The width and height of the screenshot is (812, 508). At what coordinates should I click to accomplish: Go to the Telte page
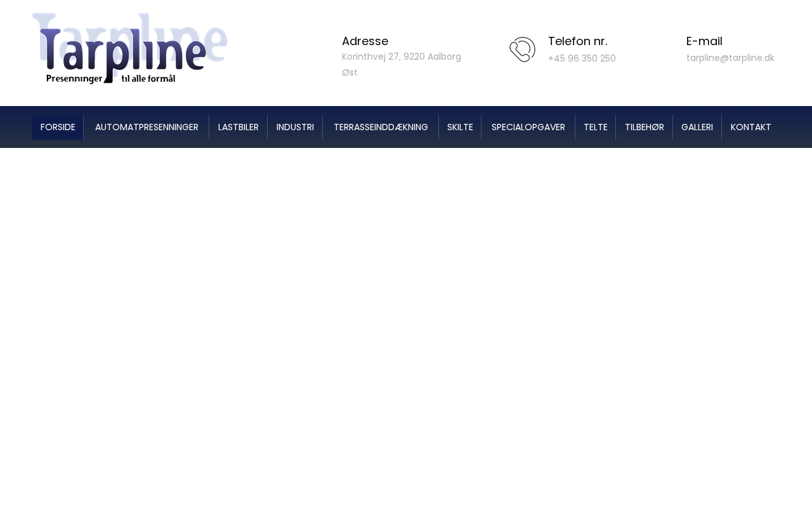click(596, 127)
